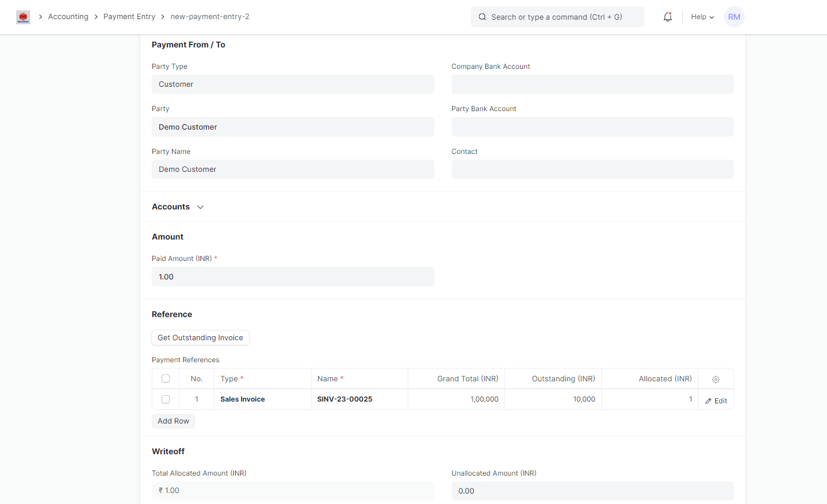Screen dimensions: 827x504
Task: Click new-payment-entry-2 breadcrumb
Action: (x=210, y=17)
